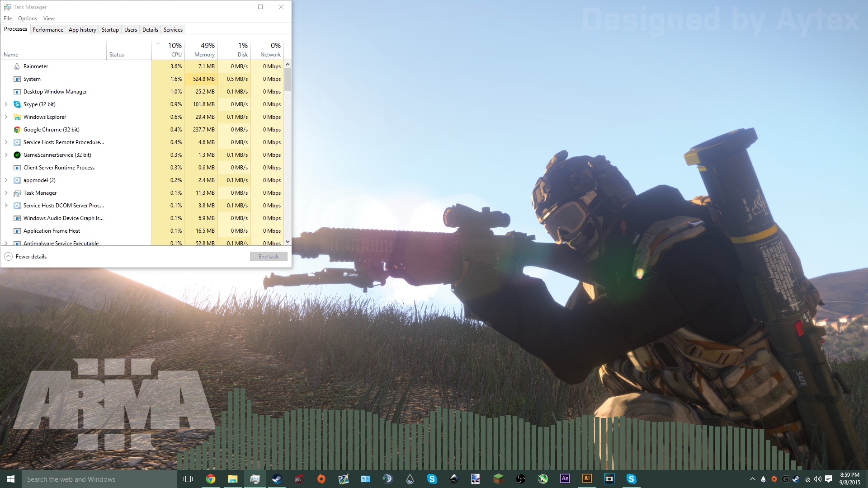The height and width of the screenshot is (488, 868).
Task: Click the process list scrollbar thumb
Action: coord(288,80)
